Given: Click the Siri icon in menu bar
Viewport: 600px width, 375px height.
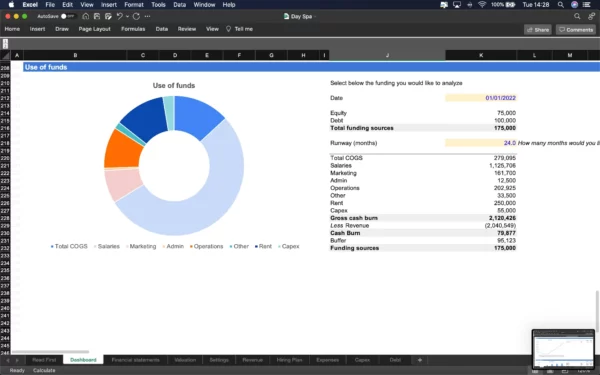Looking at the screenshot, I should point(574,5).
